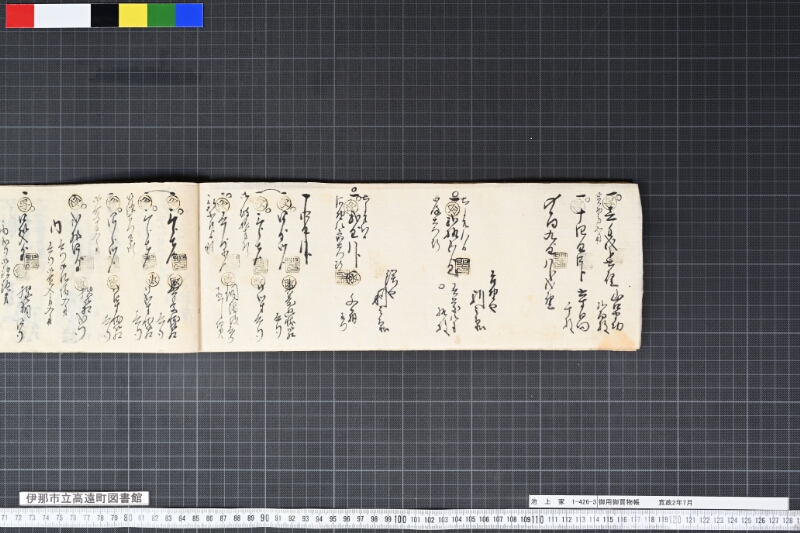Click the 80 mark on the ruler
The width and height of the screenshot is (800, 533).
tap(128, 518)
